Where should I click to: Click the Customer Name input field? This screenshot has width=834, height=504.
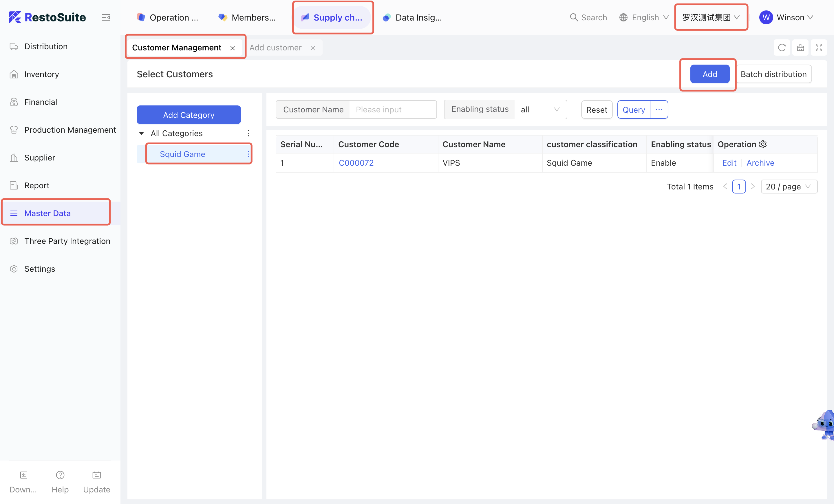(x=392, y=110)
